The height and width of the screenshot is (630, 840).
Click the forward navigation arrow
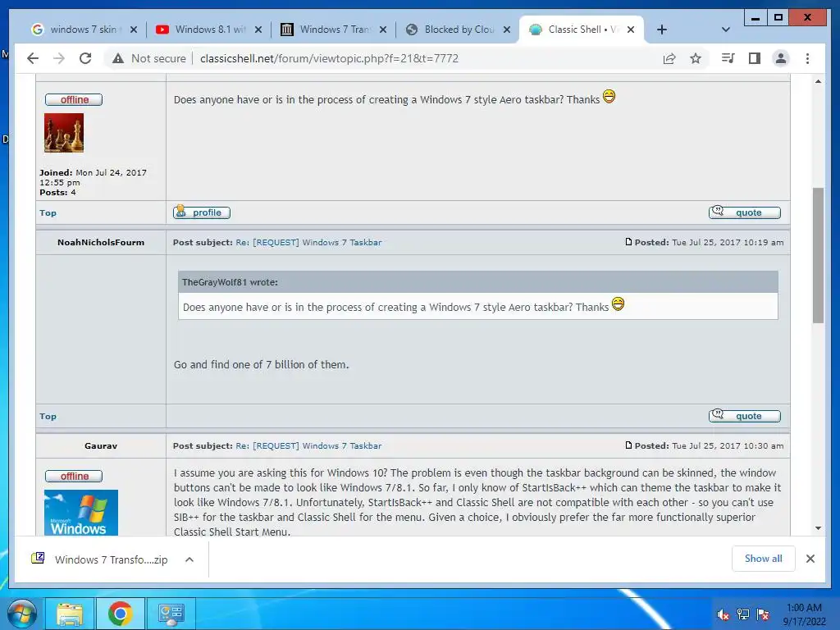[x=59, y=58]
